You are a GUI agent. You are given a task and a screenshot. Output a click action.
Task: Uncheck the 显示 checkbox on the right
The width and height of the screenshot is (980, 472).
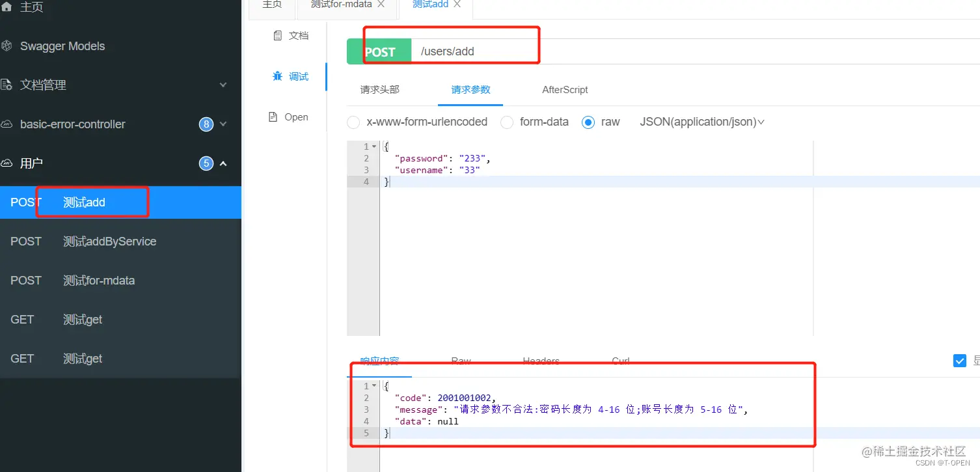click(x=960, y=360)
